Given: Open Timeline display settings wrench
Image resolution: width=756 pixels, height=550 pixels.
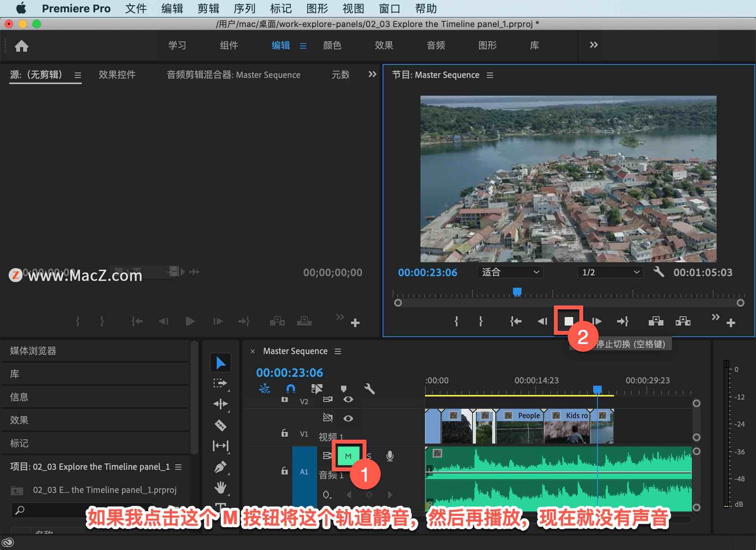Looking at the screenshot, I should pyautogui.click(x=369, y=389).
